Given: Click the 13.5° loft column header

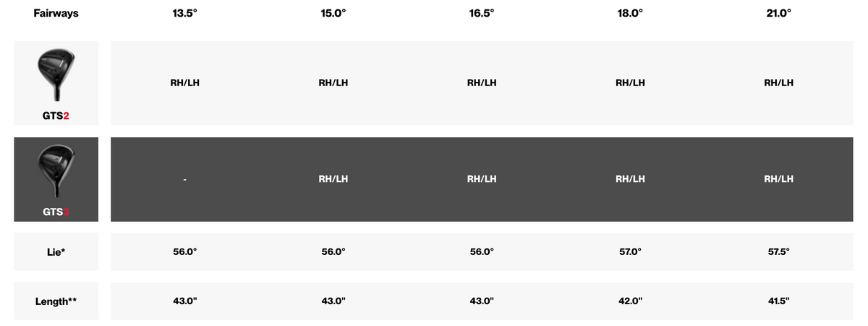Looking at the screenshot, I should click(185, 14).
